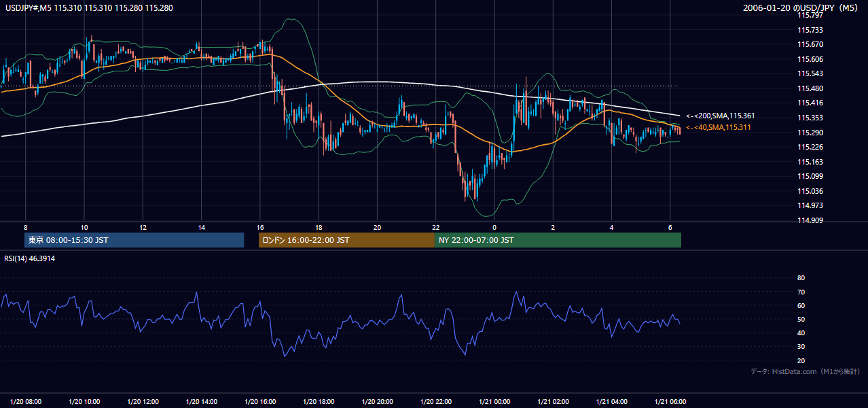Click price axis label 115.543
This screenshot has height=408, width=868.
809,73
